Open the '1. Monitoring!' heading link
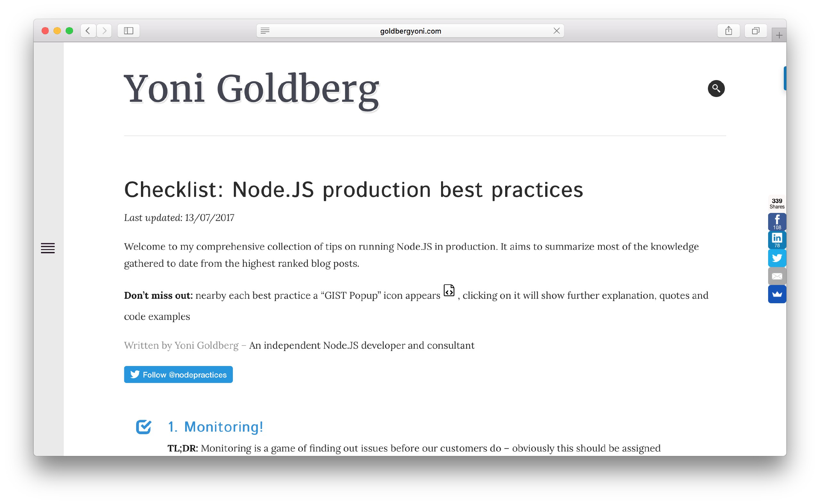Screen dimensions: 820x504 click(216, 427)
